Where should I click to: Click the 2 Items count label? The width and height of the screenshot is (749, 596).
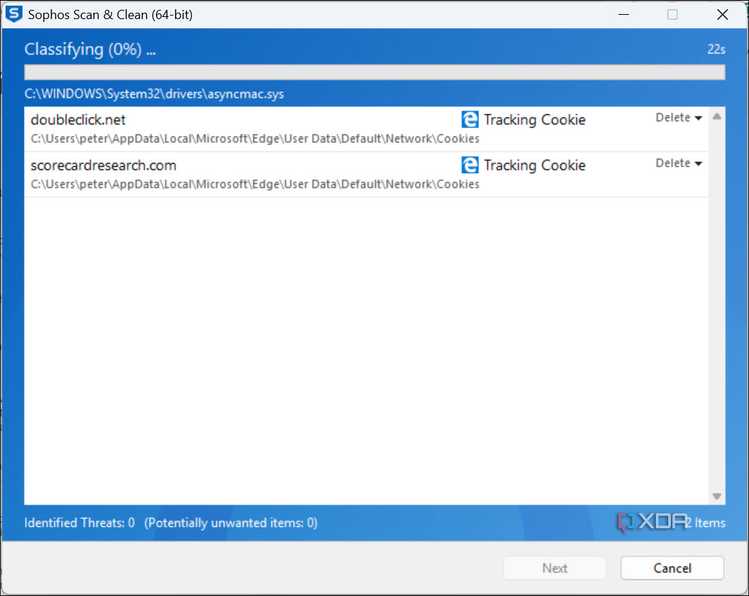[706, 522]
